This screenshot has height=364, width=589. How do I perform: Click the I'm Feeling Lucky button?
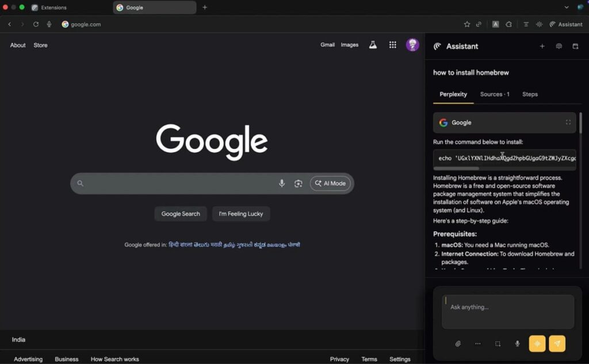coord(241,213)
